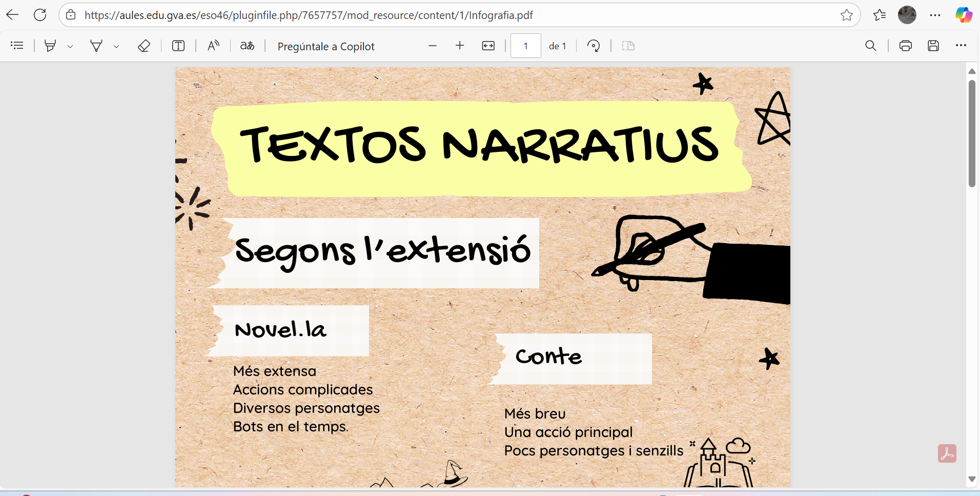Open PDF toolbar more options menu
The image size is (980, 496).
pyautogui.click(x=961, y=46)
